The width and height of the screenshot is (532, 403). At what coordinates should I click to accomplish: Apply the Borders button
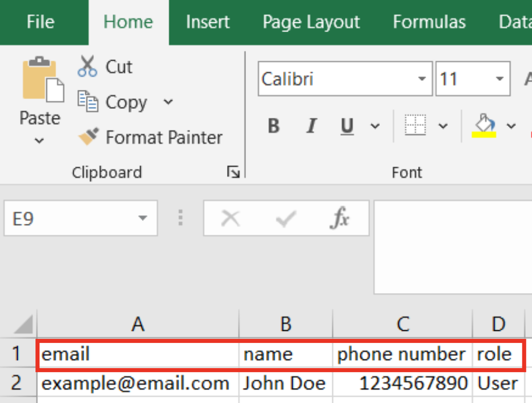(415, 125)
